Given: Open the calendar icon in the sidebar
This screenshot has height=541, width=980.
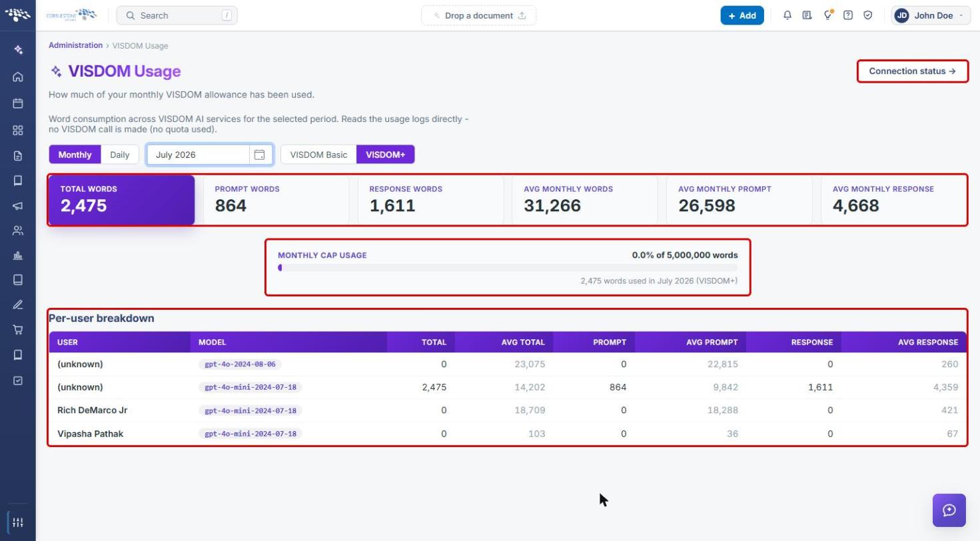Looking at the screenshot, I should click(18, 103).
